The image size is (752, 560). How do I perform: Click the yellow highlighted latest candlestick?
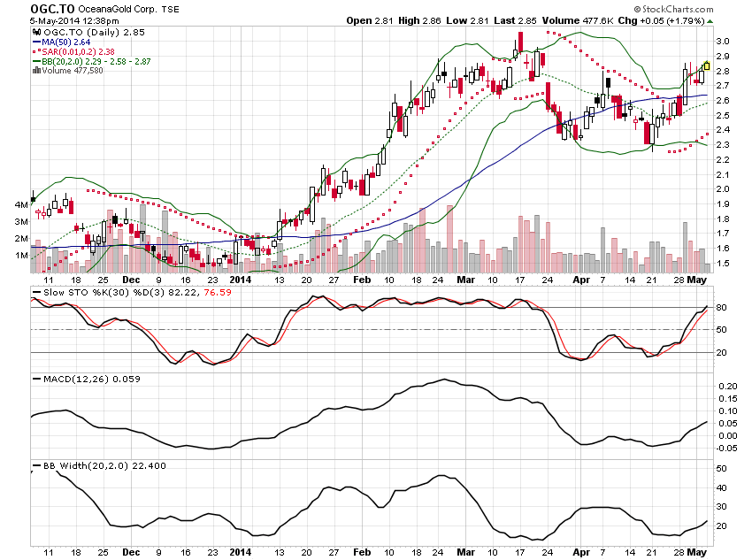707,66
